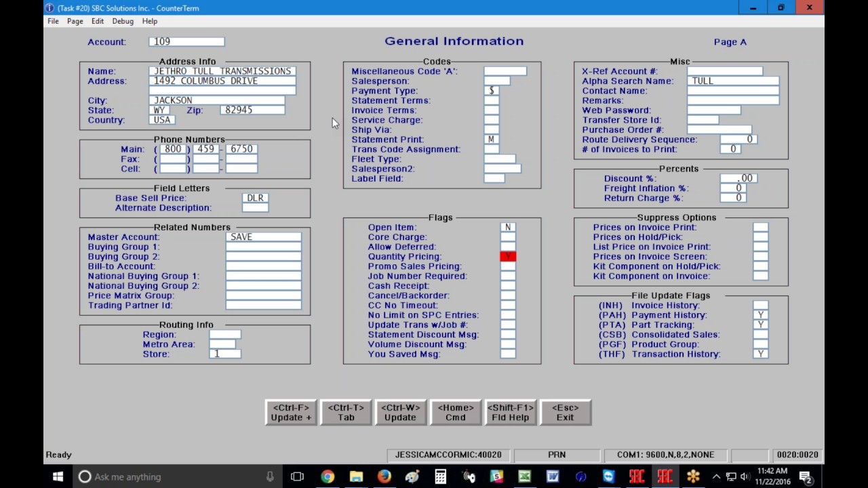Click the Main phone area code field 800
This screenshot has width=868, height=488.
tap(174, 149)
